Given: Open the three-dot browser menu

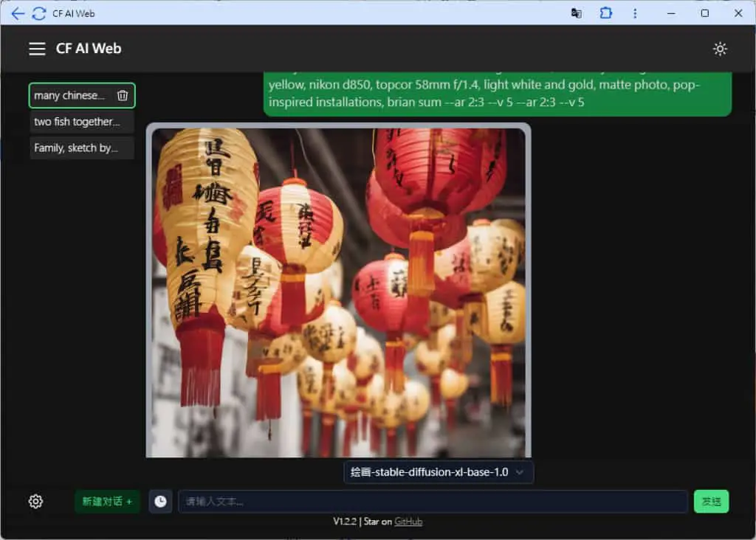Looking at the screenshot, I should pyautogui.click(x=634, y=13).
